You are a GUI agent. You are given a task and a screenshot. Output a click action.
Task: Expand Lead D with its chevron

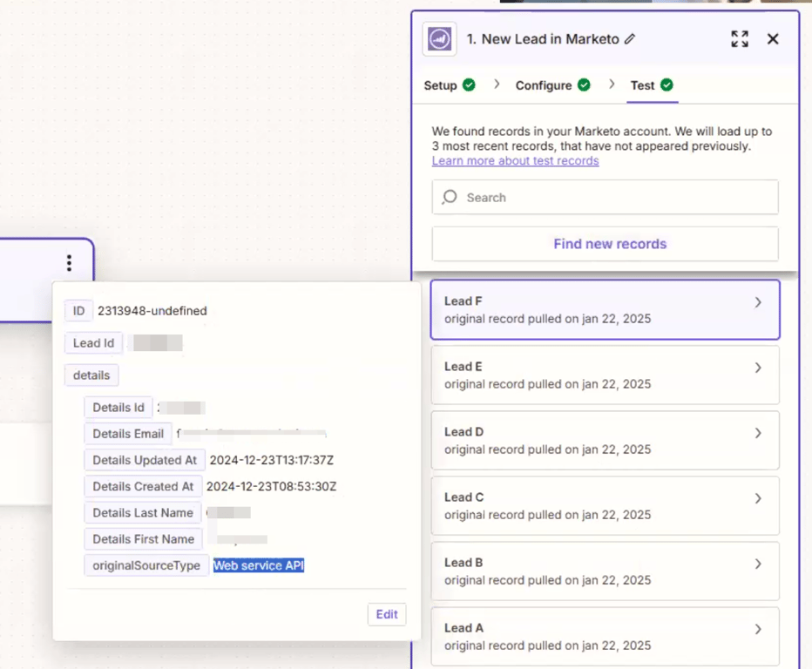click(x=758, y=433)
